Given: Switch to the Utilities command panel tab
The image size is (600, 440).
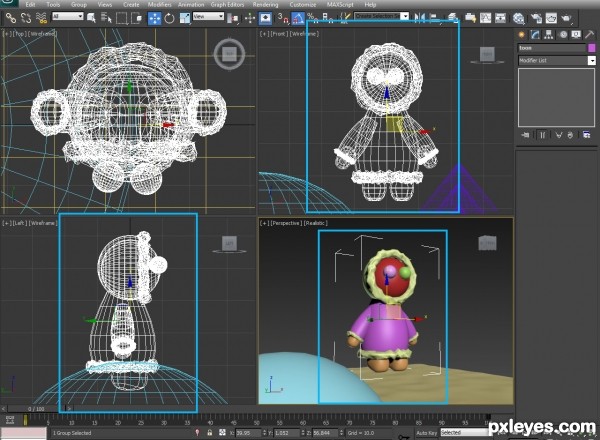Looking at the screenshot, I should [x=589, y=35].
